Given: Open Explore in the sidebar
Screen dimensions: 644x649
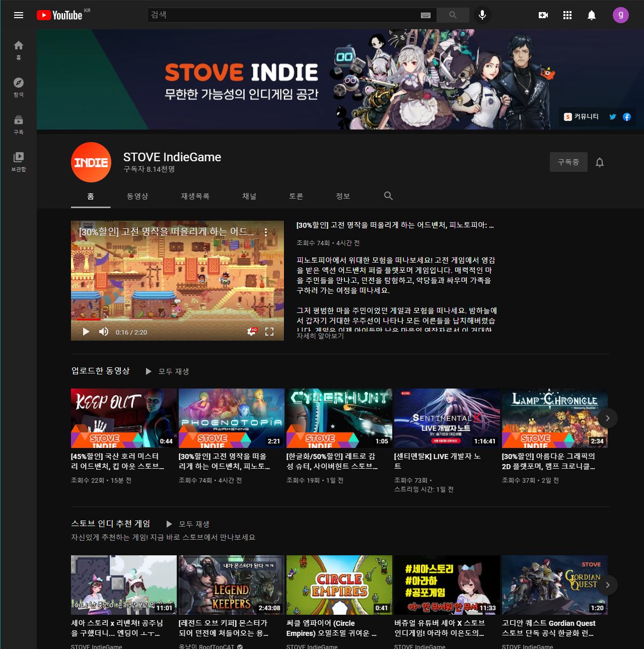Looking at the screenshot, I should pos(19,88).
